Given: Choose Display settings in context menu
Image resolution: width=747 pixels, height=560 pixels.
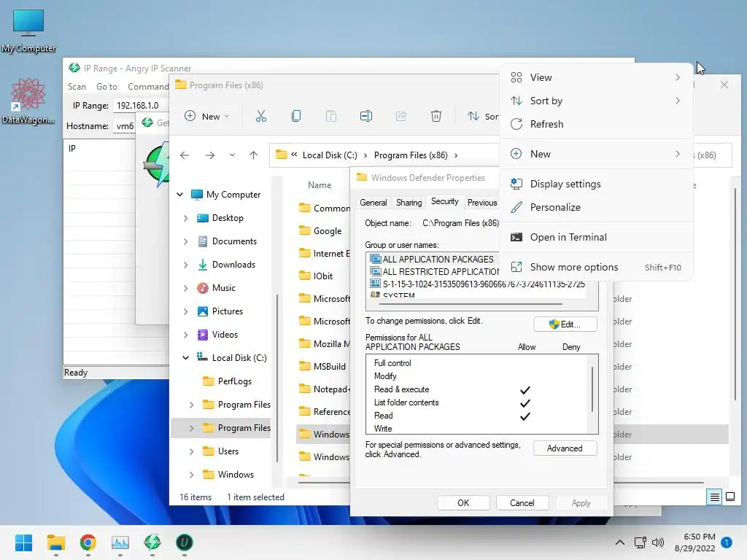Looking at the screenshot, I should coord(595,184).
